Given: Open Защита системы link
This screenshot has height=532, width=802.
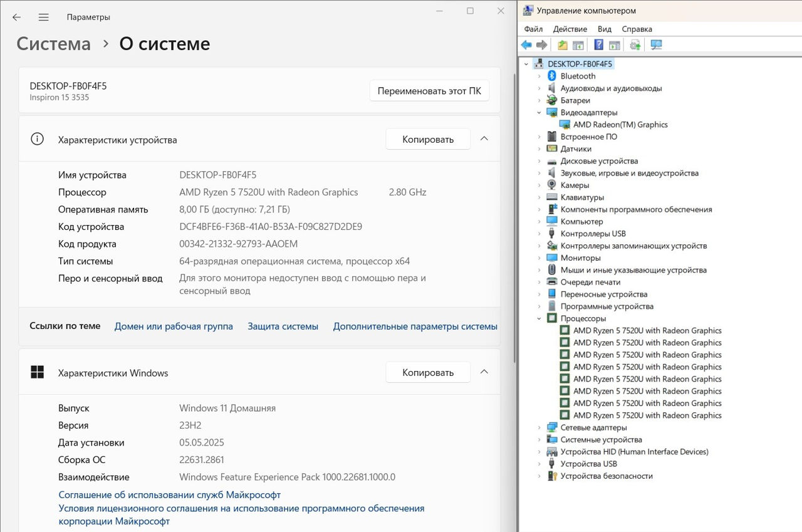Looking at the screenshot, I should (283, 326).
